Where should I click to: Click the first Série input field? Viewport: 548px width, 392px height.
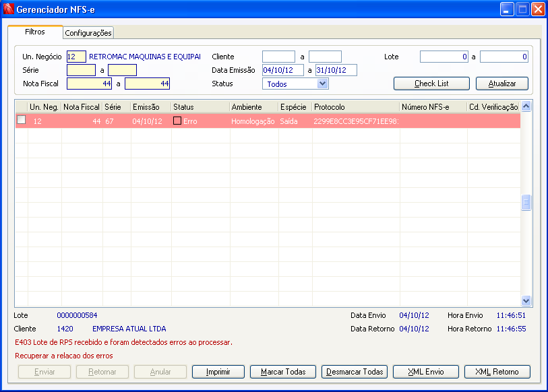coord(81,70)
